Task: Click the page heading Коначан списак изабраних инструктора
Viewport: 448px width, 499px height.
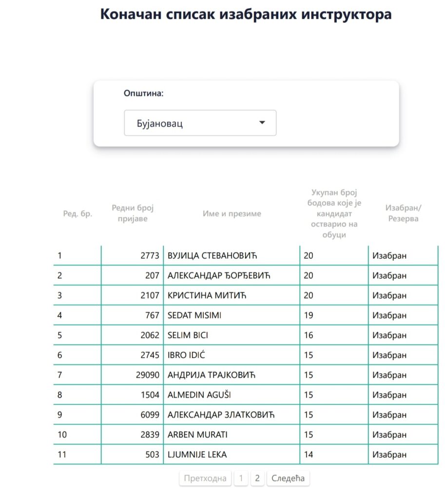Action: [246, 14]
